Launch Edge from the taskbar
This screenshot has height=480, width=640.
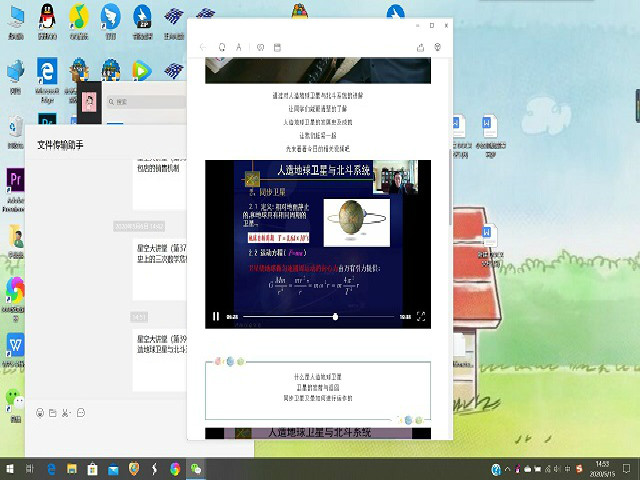point(51,469)
